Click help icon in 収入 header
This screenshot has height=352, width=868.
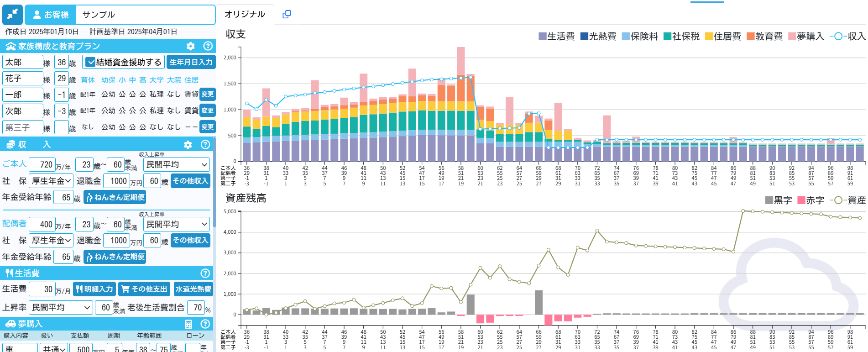[205, 145]
